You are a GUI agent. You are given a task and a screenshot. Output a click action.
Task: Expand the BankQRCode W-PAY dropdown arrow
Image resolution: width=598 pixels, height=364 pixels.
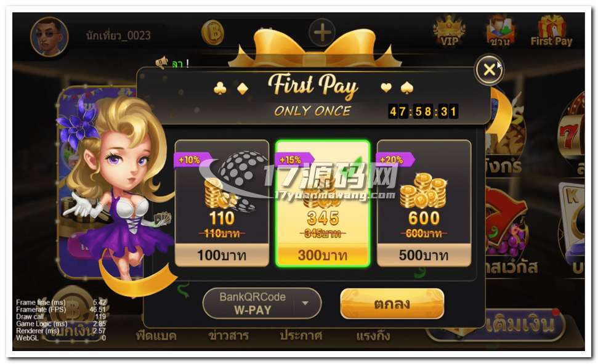[x=305, y=303]
